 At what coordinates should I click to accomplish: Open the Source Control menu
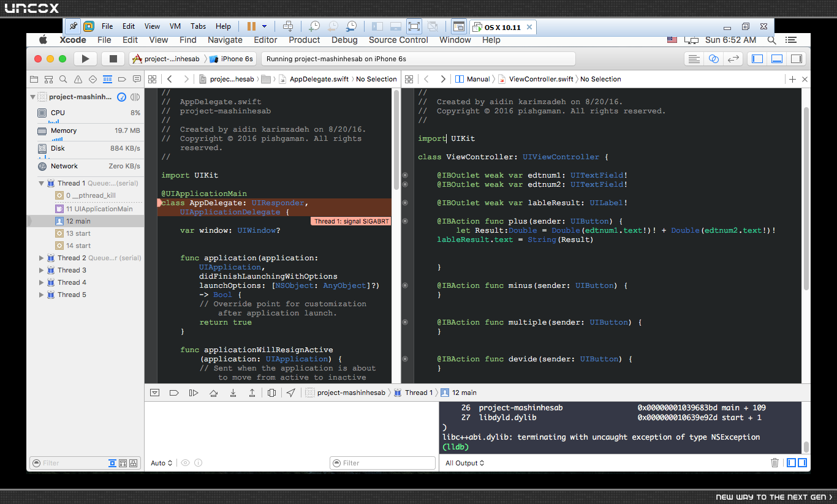[x=398, y=40]
